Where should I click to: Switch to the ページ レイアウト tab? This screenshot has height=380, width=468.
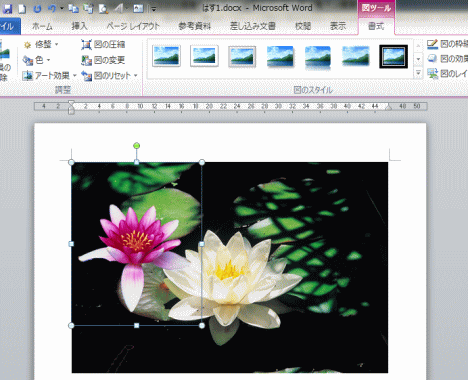(133, 26)
